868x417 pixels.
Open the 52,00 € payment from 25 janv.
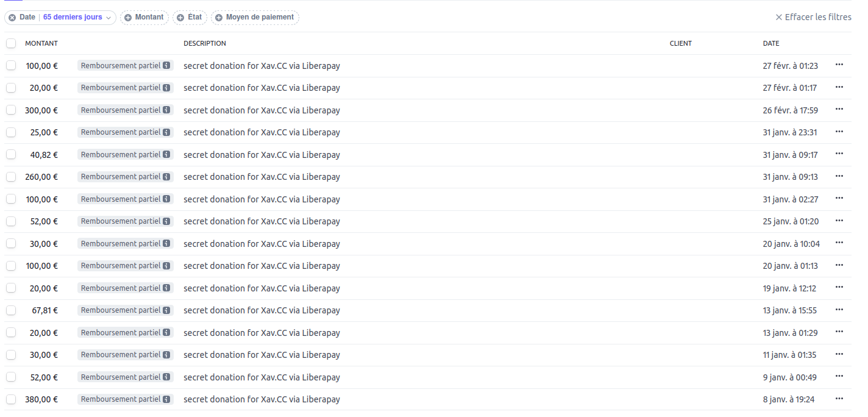pyautogui.click(x=261, y=221)
